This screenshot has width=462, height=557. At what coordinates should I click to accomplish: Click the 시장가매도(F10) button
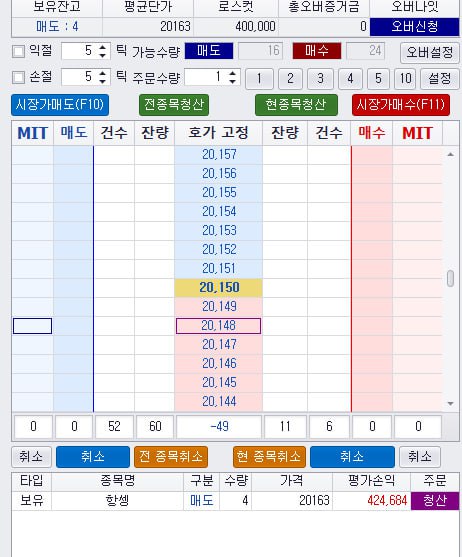(60, 105)
